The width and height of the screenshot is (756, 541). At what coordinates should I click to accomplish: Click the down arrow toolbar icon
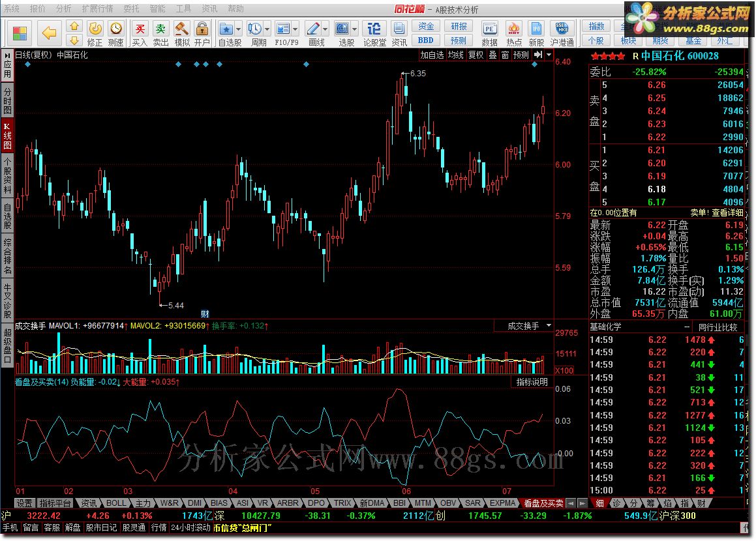pos(74,40)
